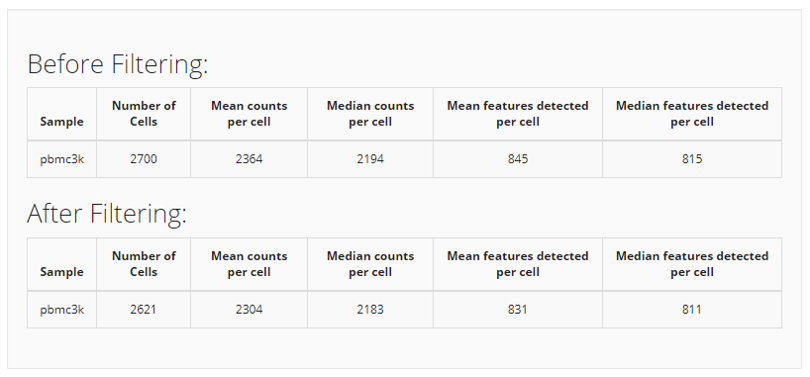Click Mean counts per cell header before filtering
This screenshot has height=377, width=810.
pyautogui.click(x=249, y=114)
